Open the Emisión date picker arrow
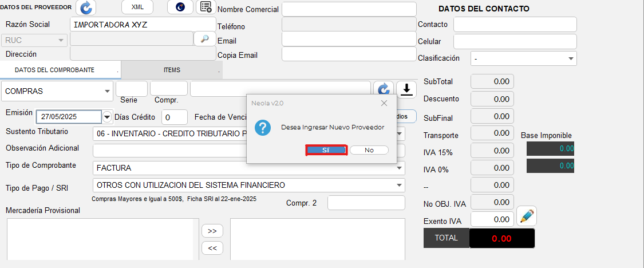Screen dimensions: 644x268 coord(107,117)
